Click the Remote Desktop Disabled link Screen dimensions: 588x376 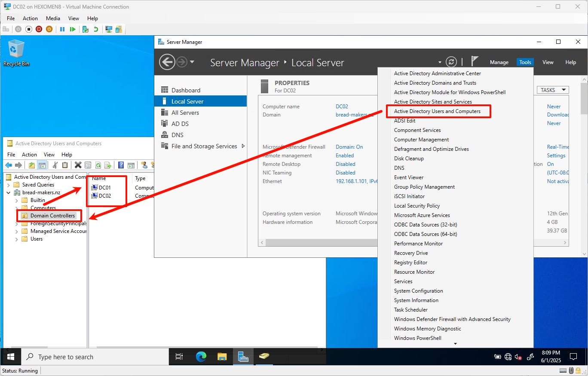pos(346,164)
